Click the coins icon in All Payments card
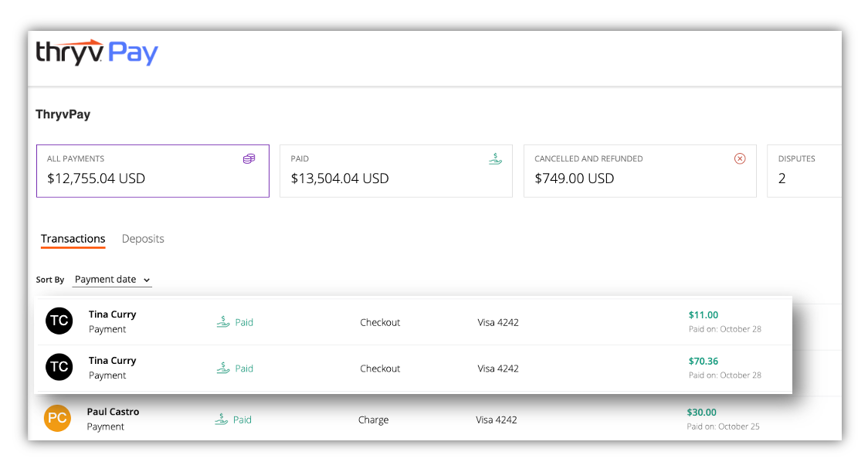 pyautogui.click(x=249, y=159)
